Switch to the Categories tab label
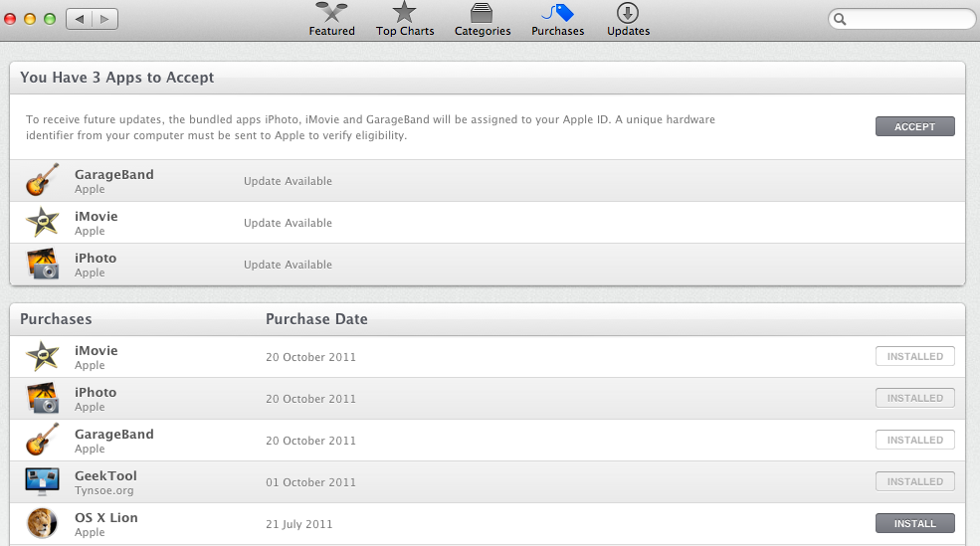The image size is (980, 546). [482, 31]
